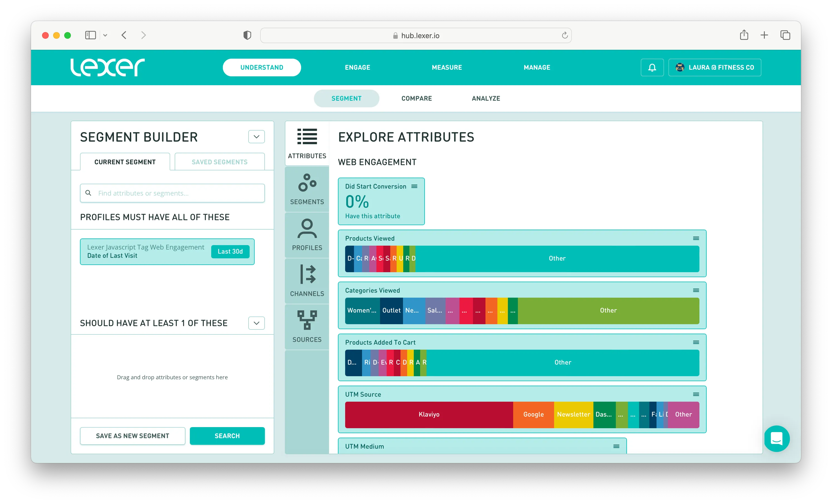Select the Klaviyo bar in UTM Source

pyautogui.click(x=429, y=415)
